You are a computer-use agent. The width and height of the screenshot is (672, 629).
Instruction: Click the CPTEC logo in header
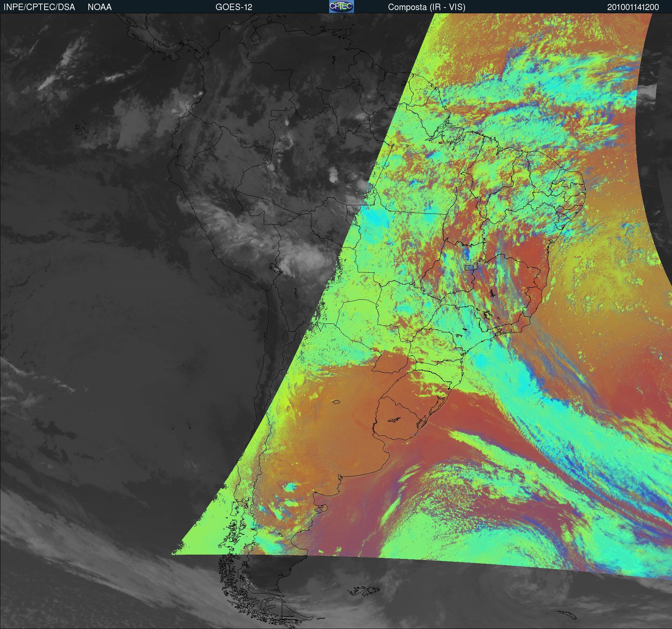pyautogui.click(x=341, y=6)
